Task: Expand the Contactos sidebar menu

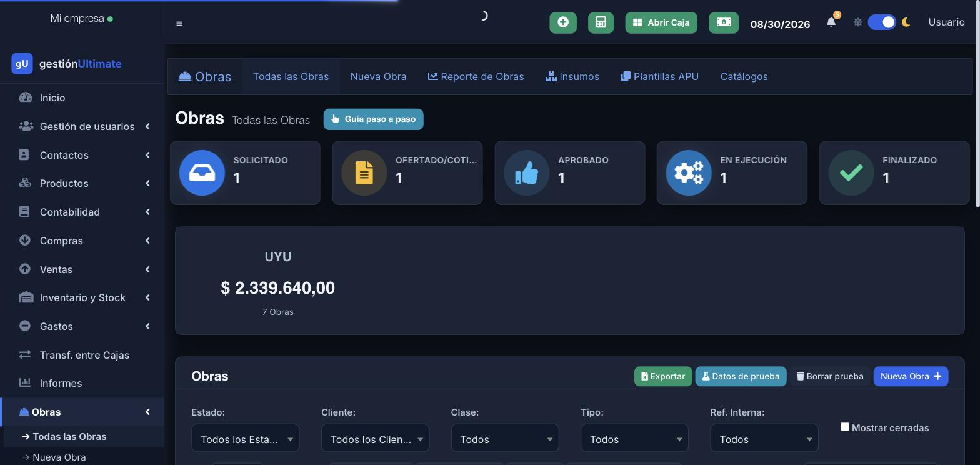Action: (x=82, y=155)
